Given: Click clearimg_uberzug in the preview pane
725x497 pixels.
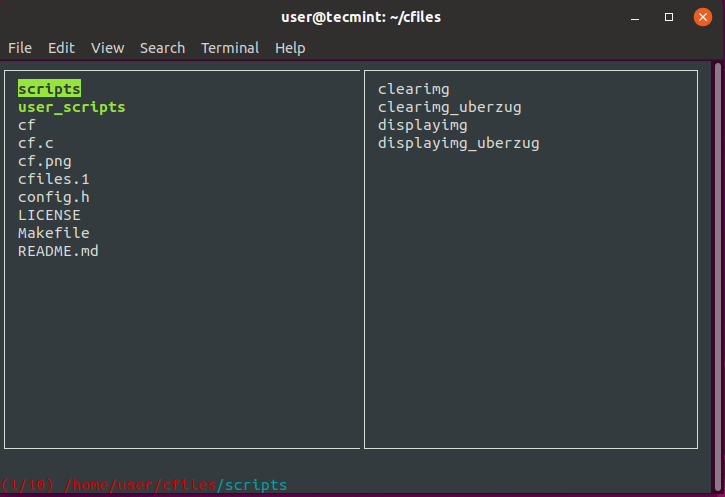Looking at the screenshot, I should tap(449, 107).
